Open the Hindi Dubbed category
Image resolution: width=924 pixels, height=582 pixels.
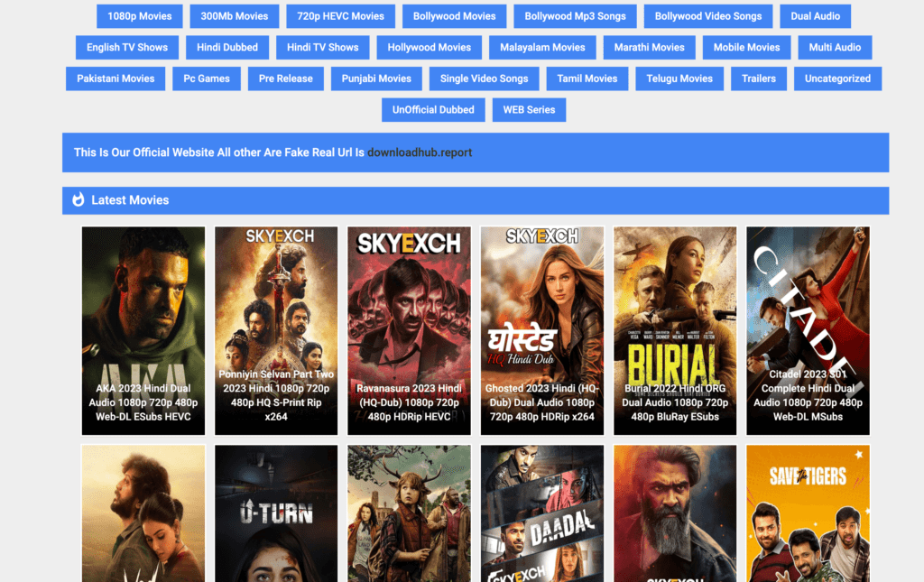[227, 48]
